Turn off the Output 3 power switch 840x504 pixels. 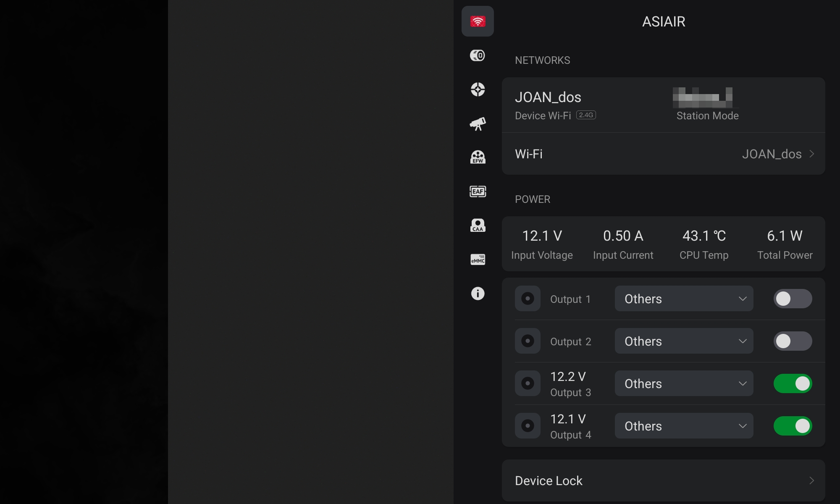click(x=793, y=383)
